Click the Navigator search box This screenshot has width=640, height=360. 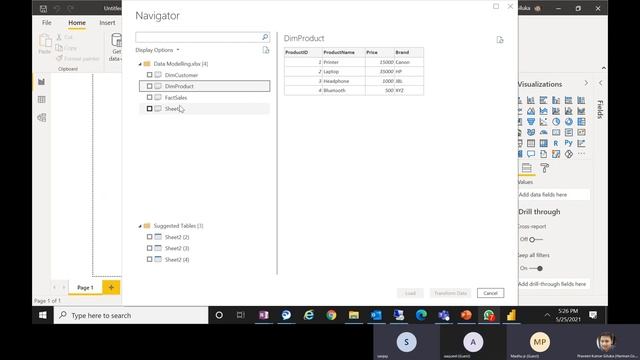[202, 37]
